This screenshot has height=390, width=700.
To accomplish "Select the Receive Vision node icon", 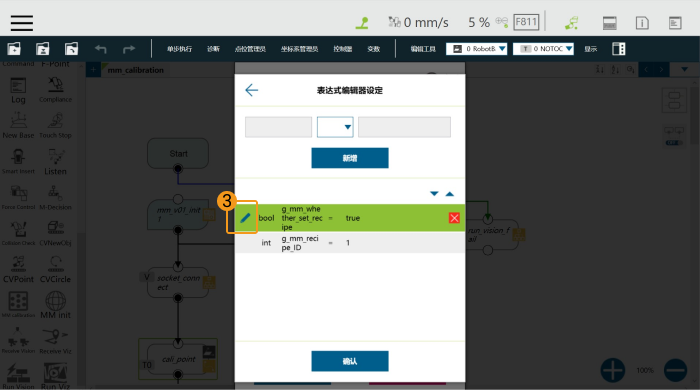I will click(18, 341).
